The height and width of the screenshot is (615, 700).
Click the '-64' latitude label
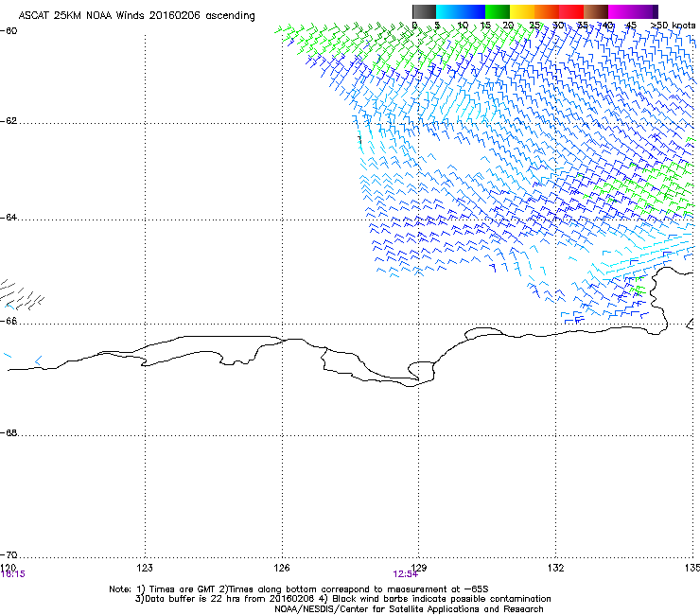point(9,217)
